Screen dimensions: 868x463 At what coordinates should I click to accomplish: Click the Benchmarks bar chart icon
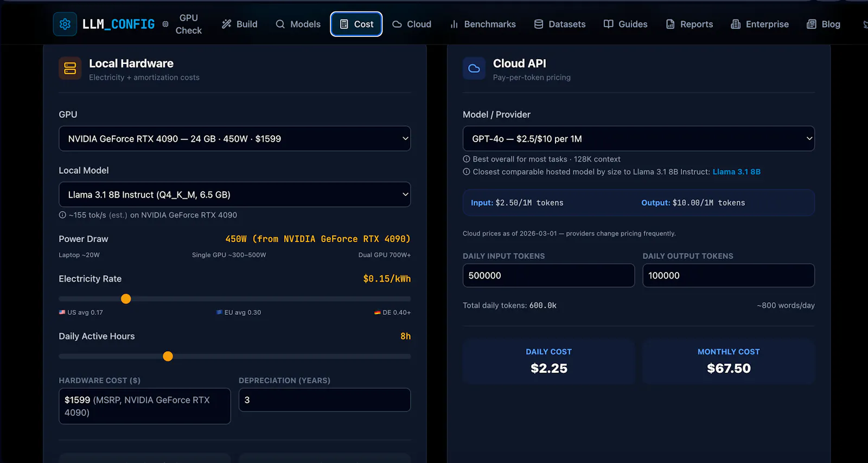pos(454,24)
